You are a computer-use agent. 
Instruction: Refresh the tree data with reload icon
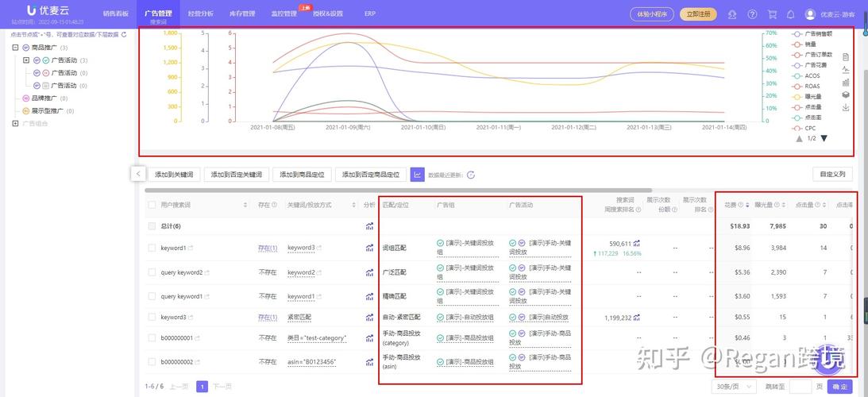pyautogui.click(x=124, y=34)
